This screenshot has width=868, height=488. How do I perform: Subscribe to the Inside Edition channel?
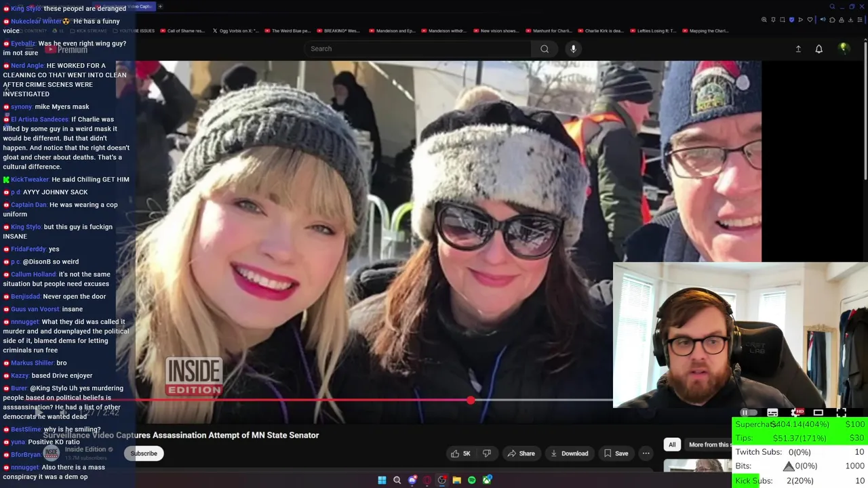(143, 453)
